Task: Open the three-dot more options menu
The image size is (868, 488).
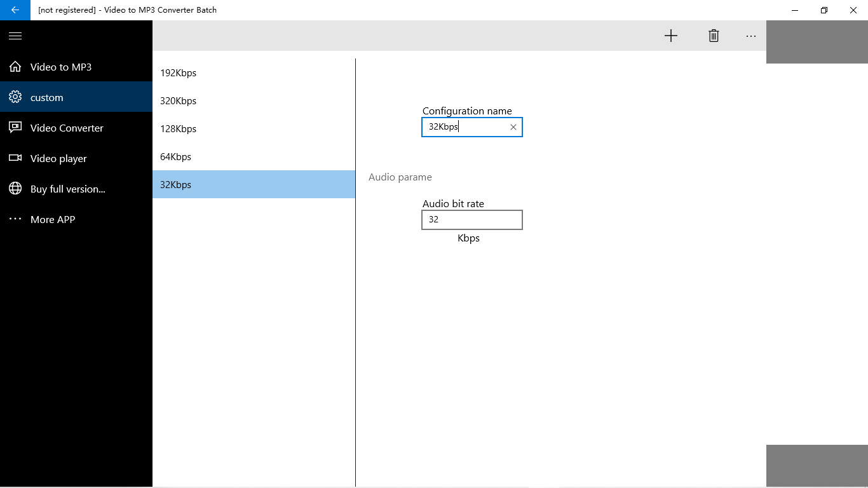Action: pyautogui.click(x=751, y=36)
